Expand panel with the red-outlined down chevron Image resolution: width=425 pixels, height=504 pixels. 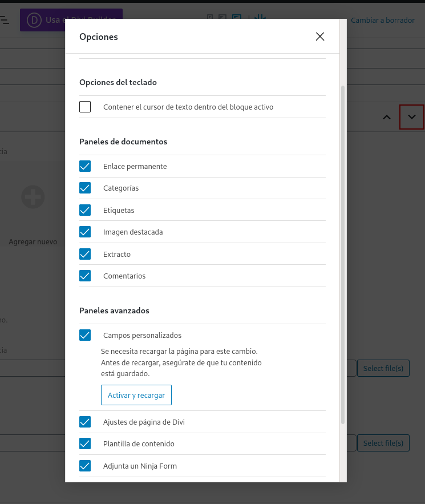click(x=412, y=117)
